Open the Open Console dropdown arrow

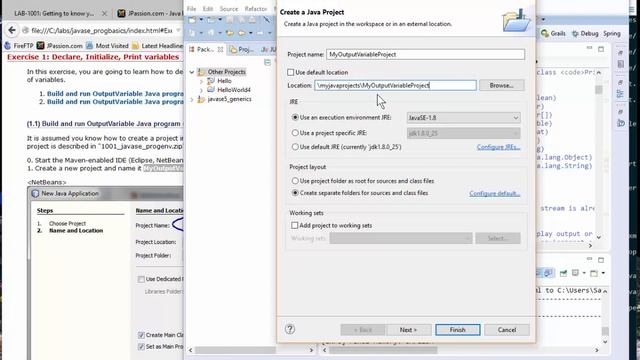pyautogui.click(x=603, y=273)
